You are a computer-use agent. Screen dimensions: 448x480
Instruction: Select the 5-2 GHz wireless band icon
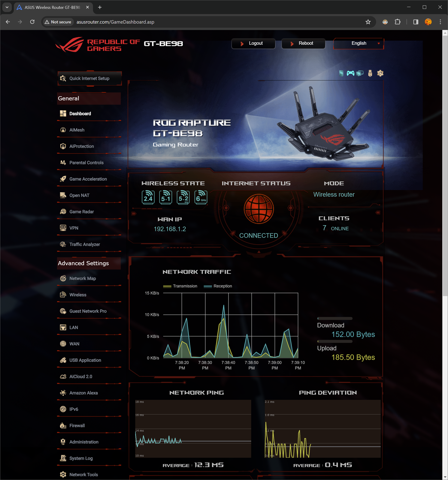tap(183, 197)
